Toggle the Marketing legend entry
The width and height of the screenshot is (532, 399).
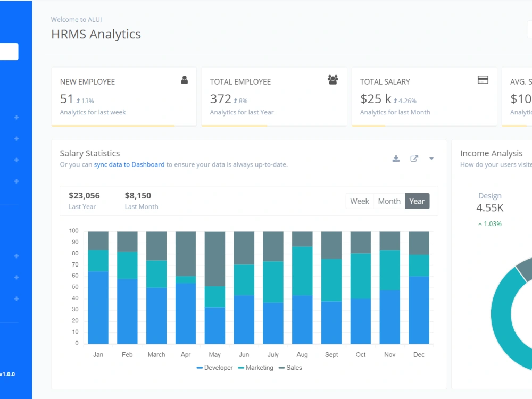[x=256, y=368]
